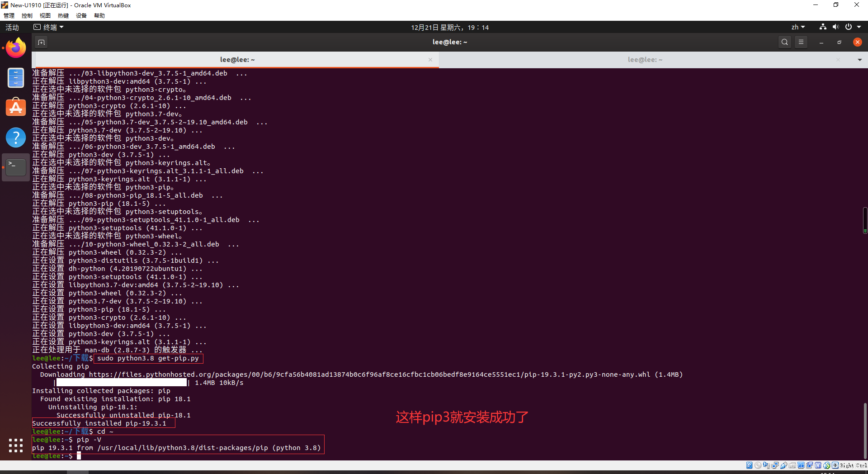Select the first lee@lee terminal tab
This screenshot has width=868, height=474.
pos(237,60)
